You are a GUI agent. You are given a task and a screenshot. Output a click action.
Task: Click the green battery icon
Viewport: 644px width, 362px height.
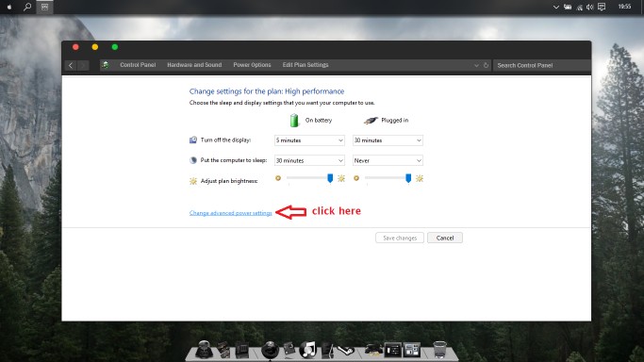coord(294,121)
